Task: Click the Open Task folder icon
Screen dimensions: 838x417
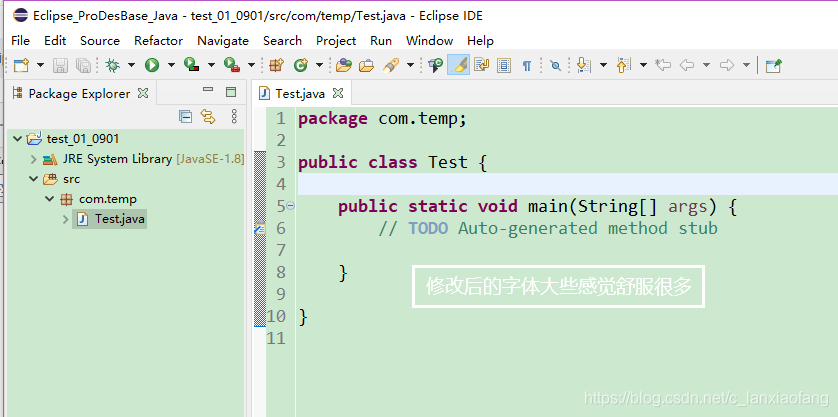Action: click(x=367, y=65)
